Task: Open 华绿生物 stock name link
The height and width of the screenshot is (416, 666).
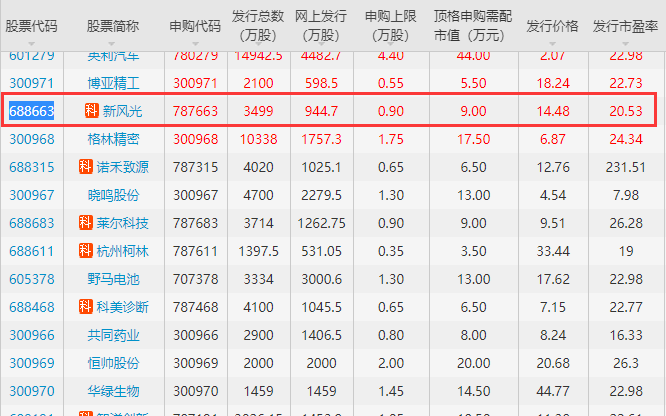Action: coord(113,391)
